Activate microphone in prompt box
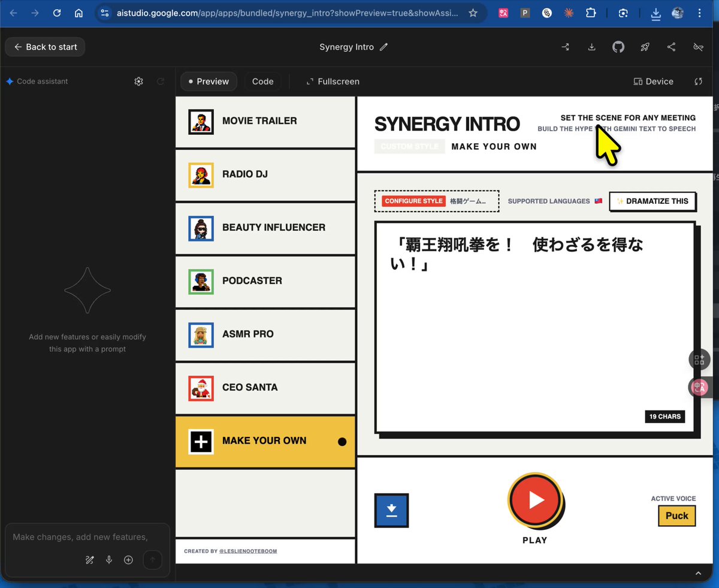Image resolution: width=719 pixels, height=588 pixels. (109, 560)
